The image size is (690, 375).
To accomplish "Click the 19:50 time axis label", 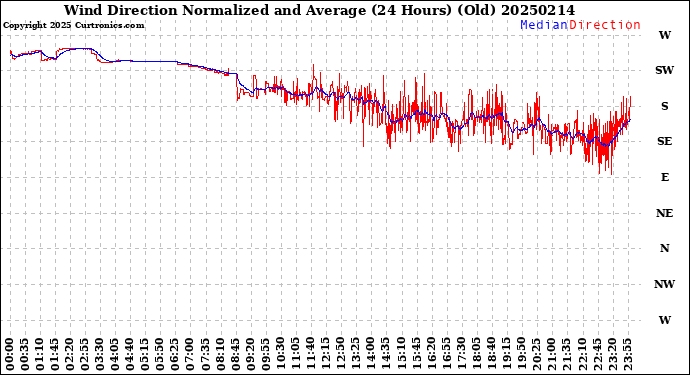I will (x=521, y=355).
